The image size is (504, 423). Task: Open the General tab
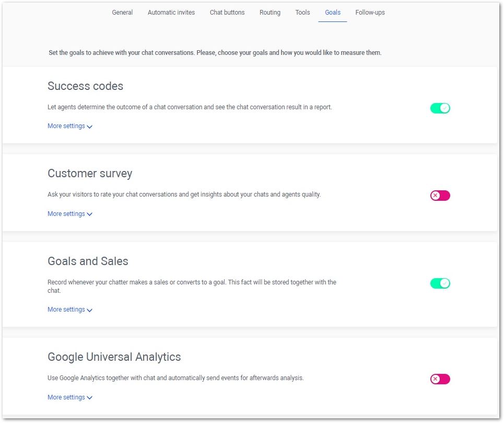(x=122, y=13)
